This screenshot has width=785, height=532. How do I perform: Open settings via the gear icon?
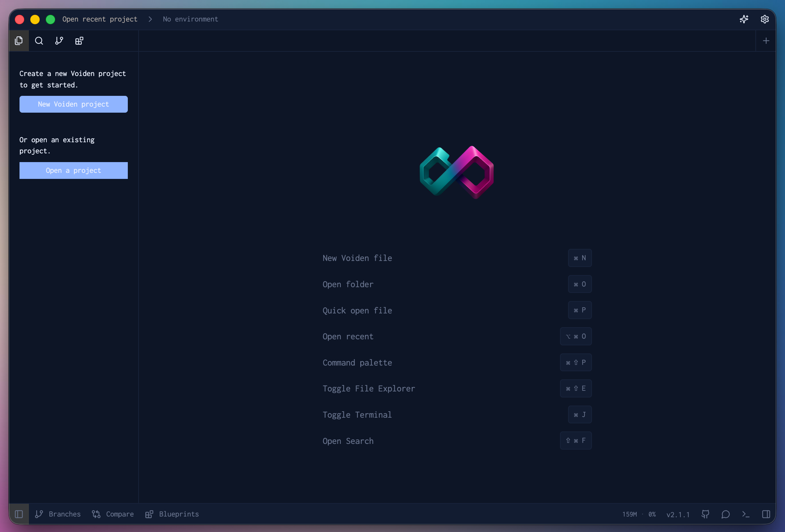(765, 19)
